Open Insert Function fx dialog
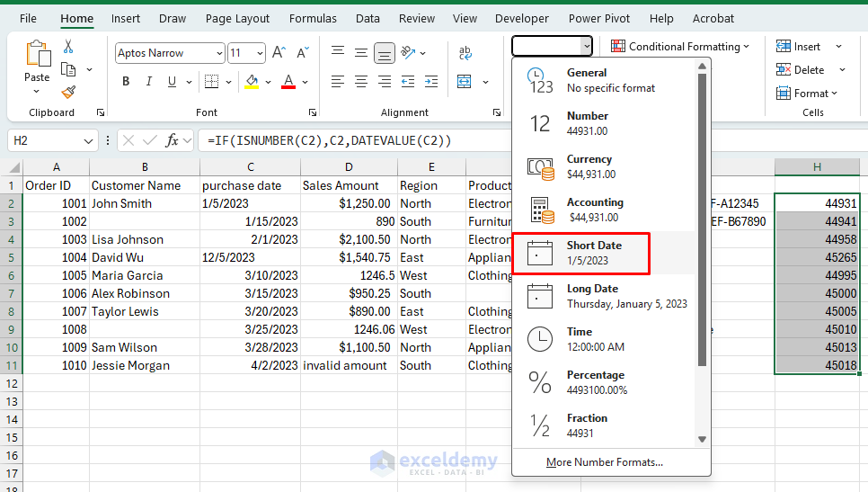The image size is (868, 492). [172, 140]
